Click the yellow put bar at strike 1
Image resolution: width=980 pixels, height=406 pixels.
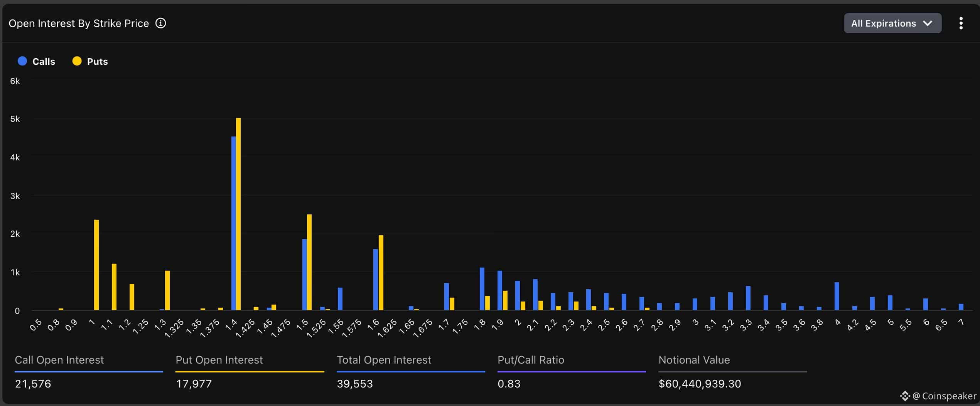[96, 265]
